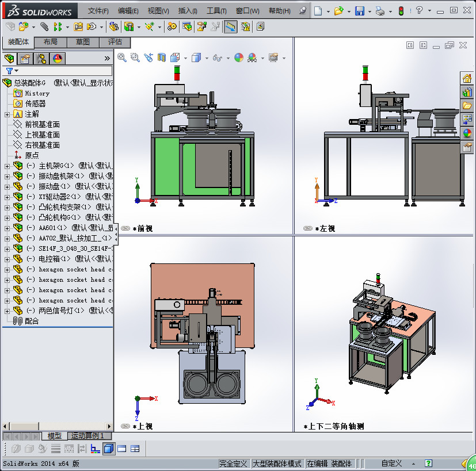Toggle link icon beside 前视 view label

point(125,228)
